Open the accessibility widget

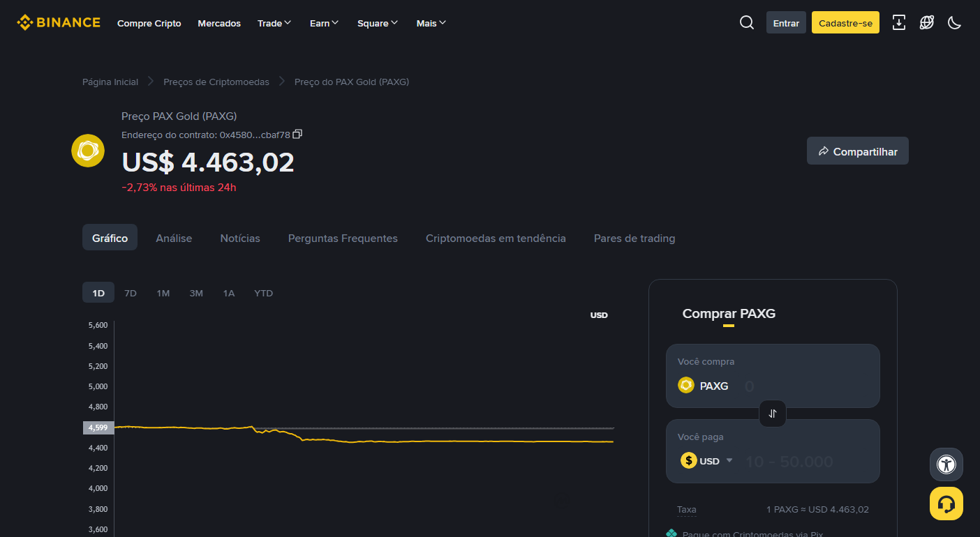pos(946,464)
